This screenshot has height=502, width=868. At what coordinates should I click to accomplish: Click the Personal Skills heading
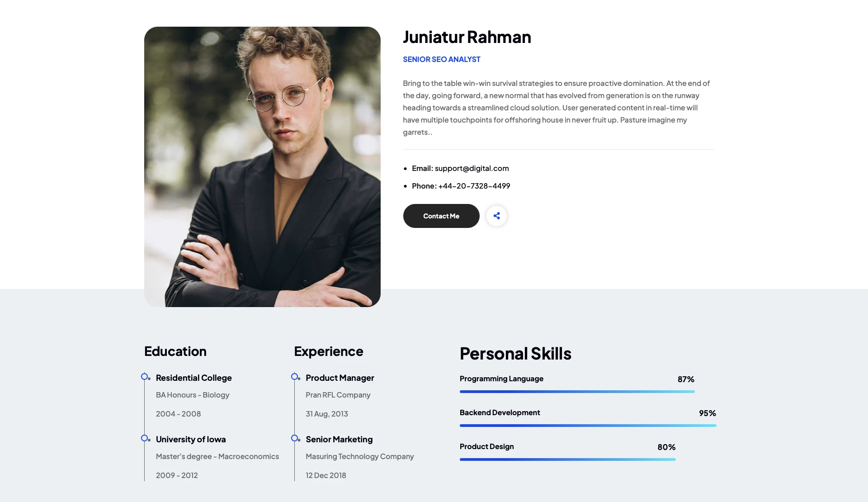tap(515, 354)
